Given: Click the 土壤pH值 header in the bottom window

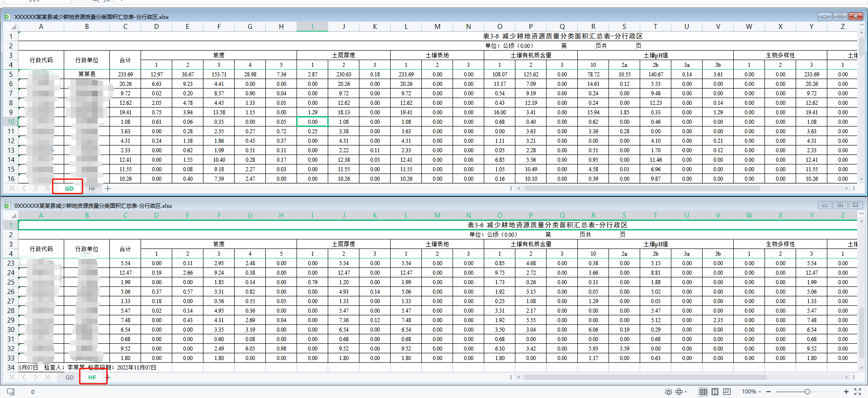Looking at the screenshot, I should [656, 244].
